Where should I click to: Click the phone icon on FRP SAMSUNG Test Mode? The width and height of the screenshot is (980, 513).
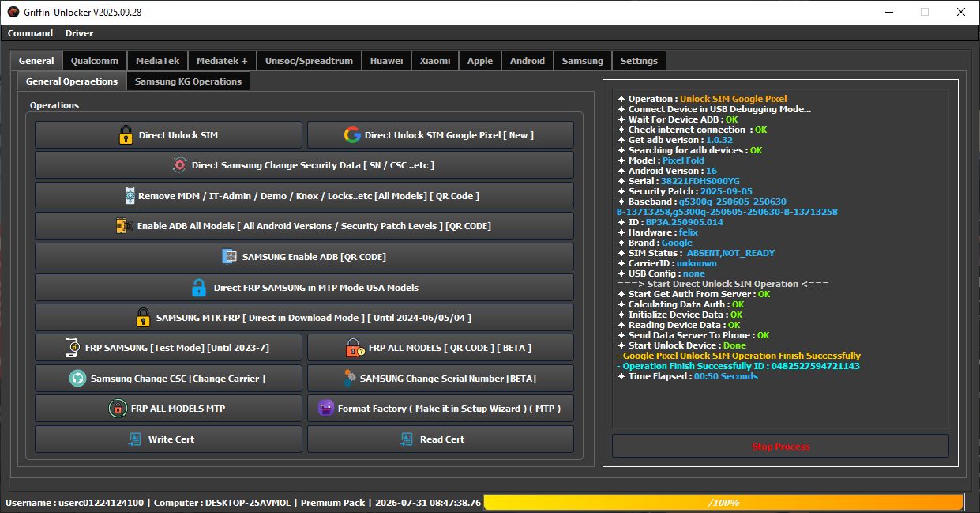[x=72, y=348]
